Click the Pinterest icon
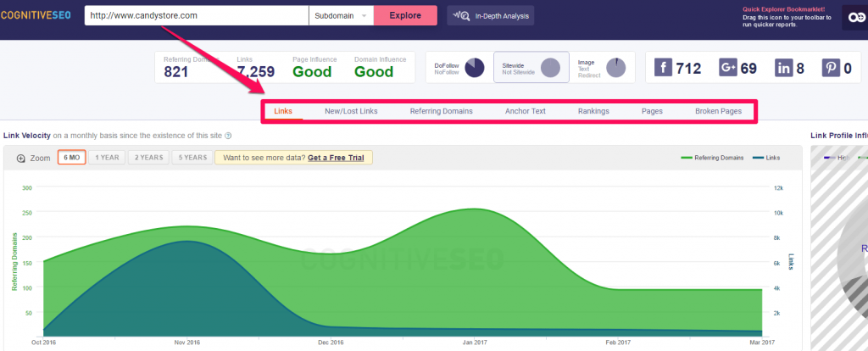 click(831, 68)
